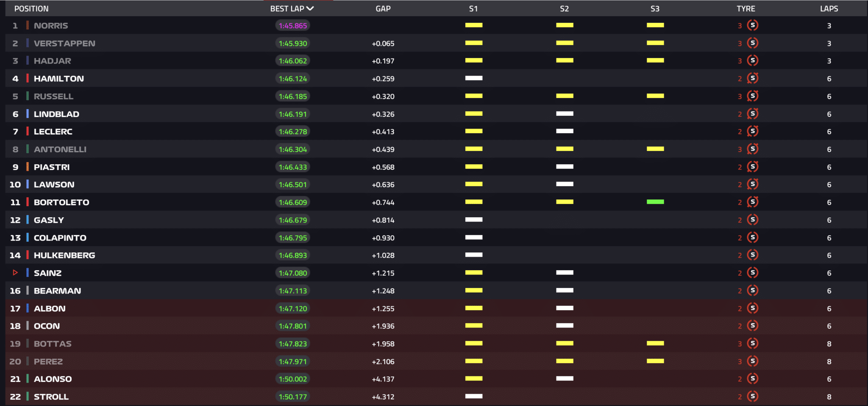Select the S1 column header
Screen dimensions: 868x406
[x=473, y=8]
